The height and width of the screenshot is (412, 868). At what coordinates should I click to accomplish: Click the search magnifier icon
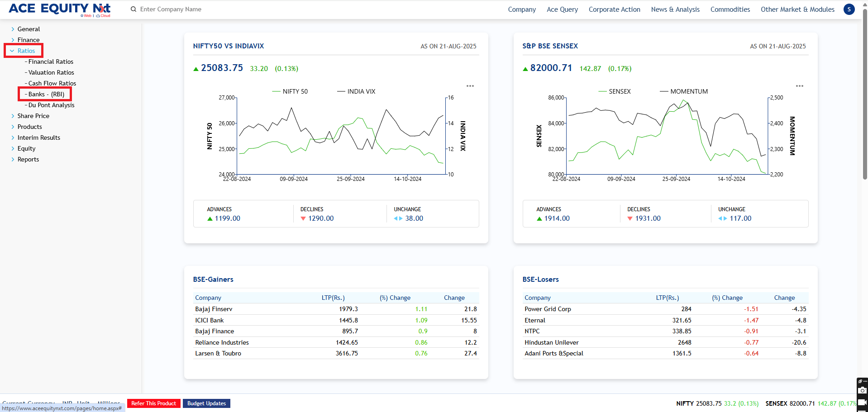tap(134, 9)
